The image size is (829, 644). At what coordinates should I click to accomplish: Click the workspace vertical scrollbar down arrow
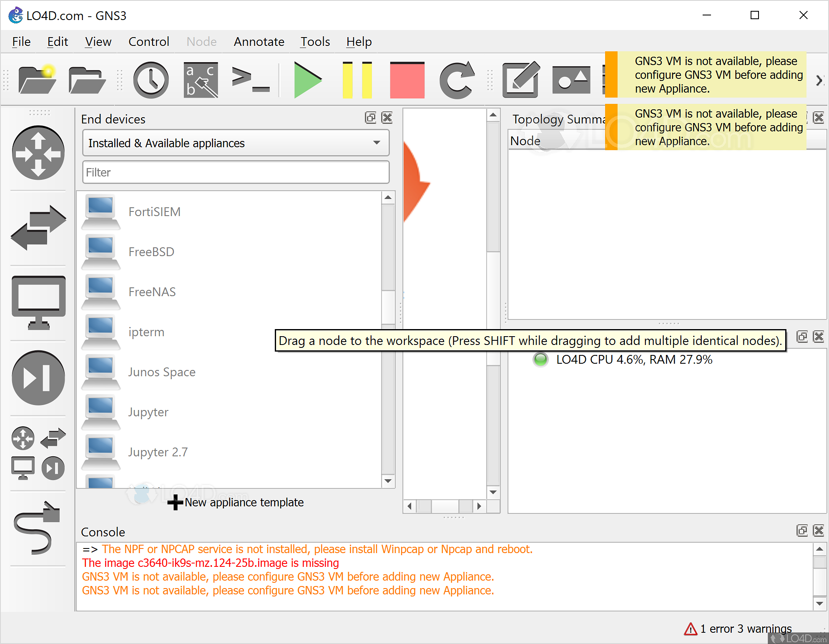(x=493, y=492)
